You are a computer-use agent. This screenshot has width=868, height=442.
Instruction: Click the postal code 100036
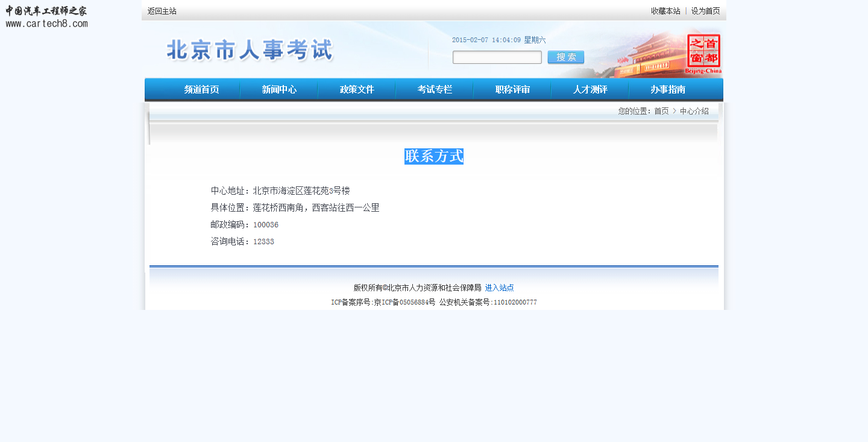266,225
